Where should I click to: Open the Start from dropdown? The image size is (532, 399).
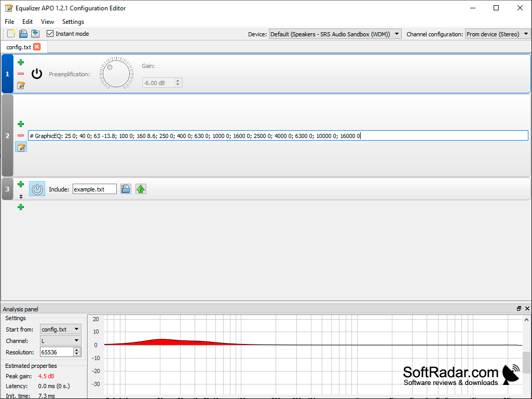[x=61, y=329]
